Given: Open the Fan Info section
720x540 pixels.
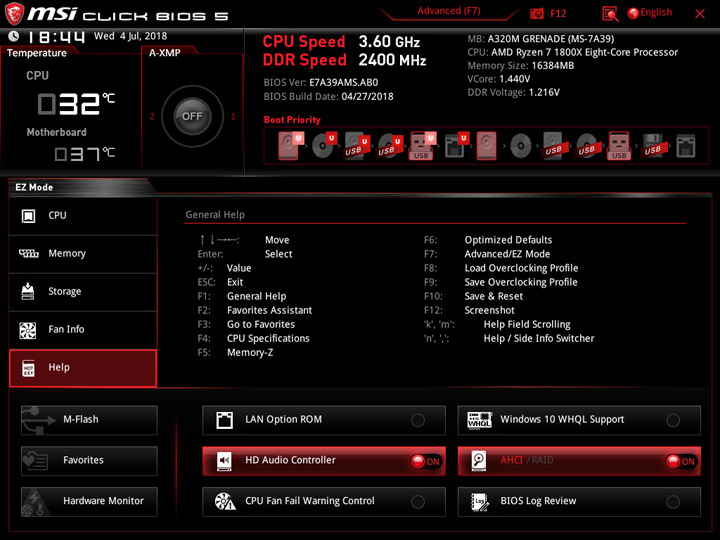Looking at the screenshot, I should click(x=83, y=329).
